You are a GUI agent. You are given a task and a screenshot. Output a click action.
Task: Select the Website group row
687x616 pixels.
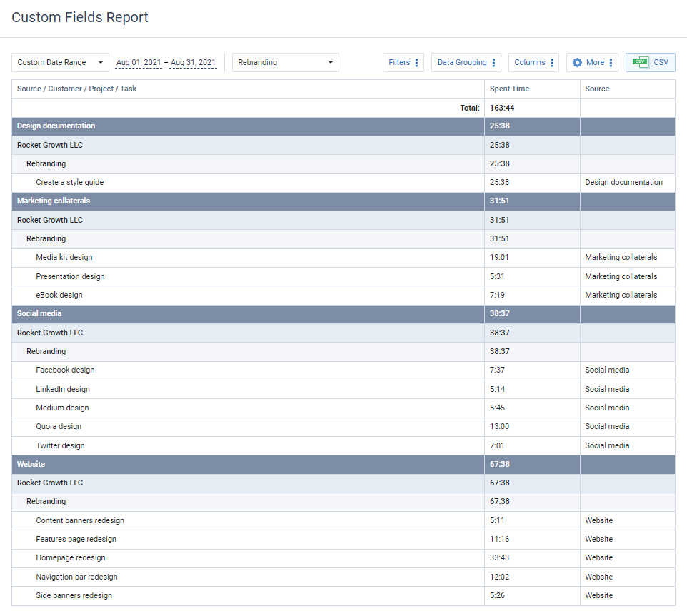(343, 464)
